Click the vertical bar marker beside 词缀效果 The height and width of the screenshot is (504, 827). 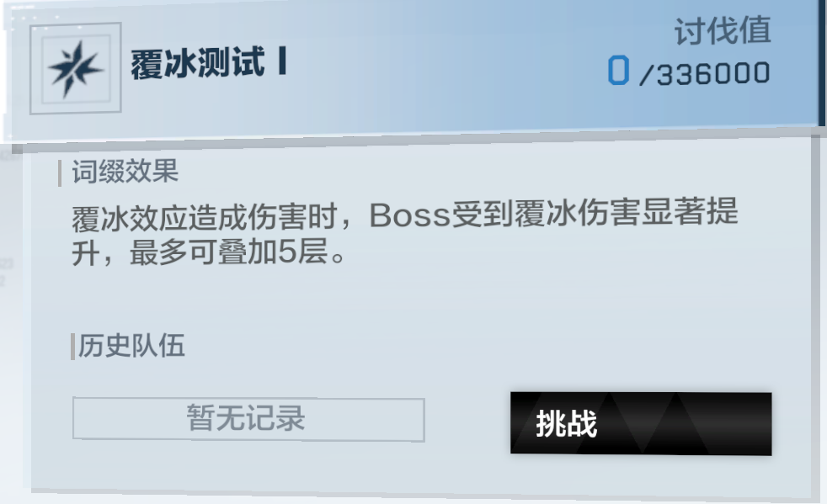click(60, 173)
